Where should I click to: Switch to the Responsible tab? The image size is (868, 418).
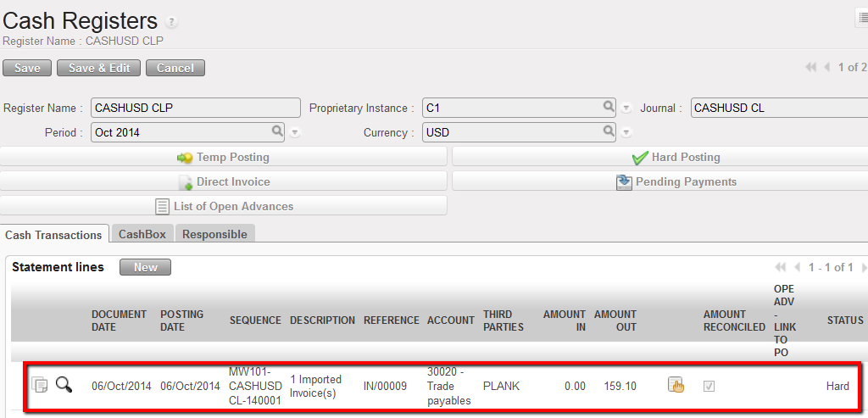tap(215, 234)
